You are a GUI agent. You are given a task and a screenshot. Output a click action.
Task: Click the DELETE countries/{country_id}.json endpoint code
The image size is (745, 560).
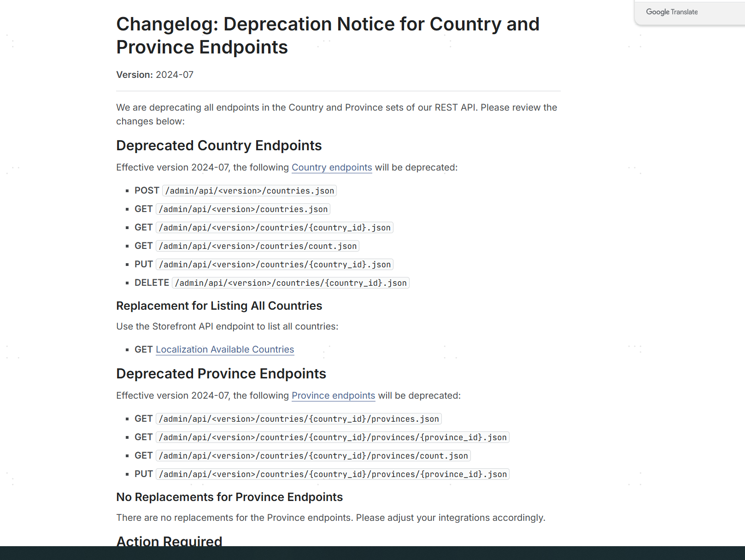coord(291,283)
